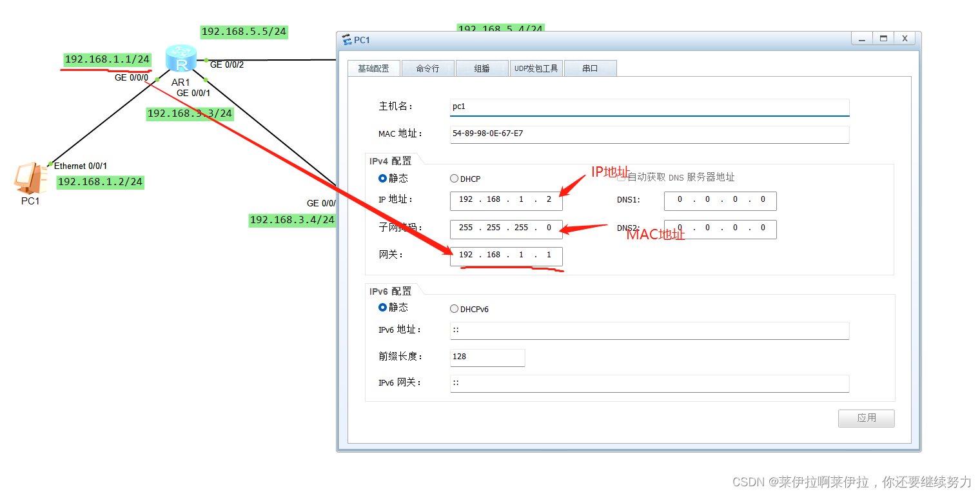Select DHCPv6 radio button
The height and width of the screenshot is (494, 980).
pyautogui.click(x=454, y=309)
